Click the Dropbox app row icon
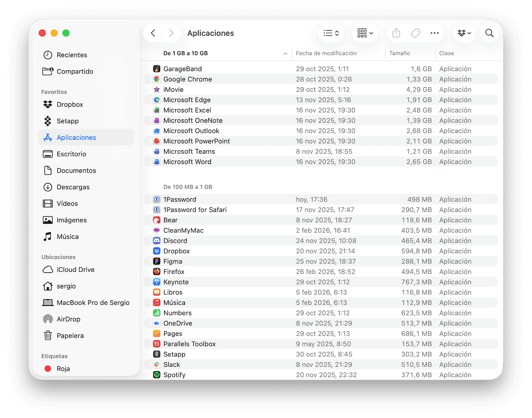This screenshot has width=532, height=418. coord(157,251)
